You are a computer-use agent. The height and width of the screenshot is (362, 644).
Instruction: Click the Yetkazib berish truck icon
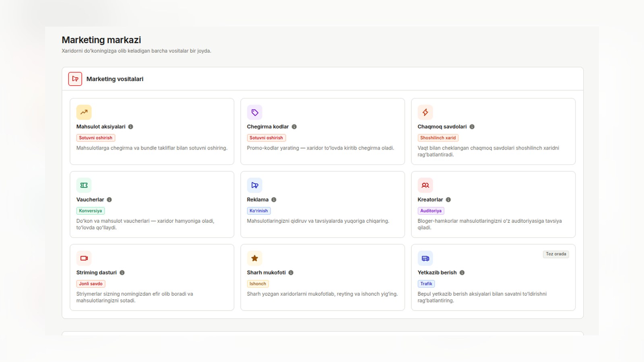pos(425,258)
